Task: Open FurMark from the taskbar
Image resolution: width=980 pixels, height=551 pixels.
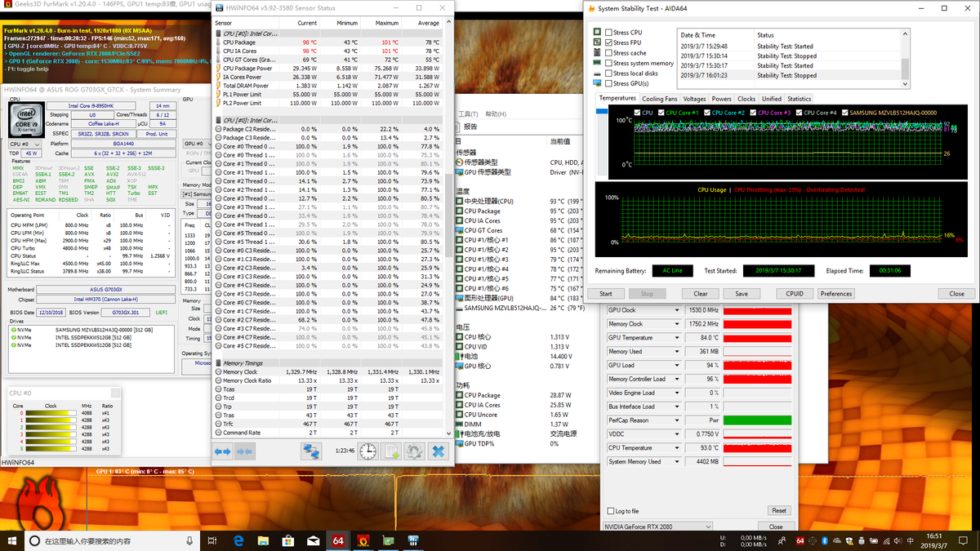Action: (x=363, y=540)
